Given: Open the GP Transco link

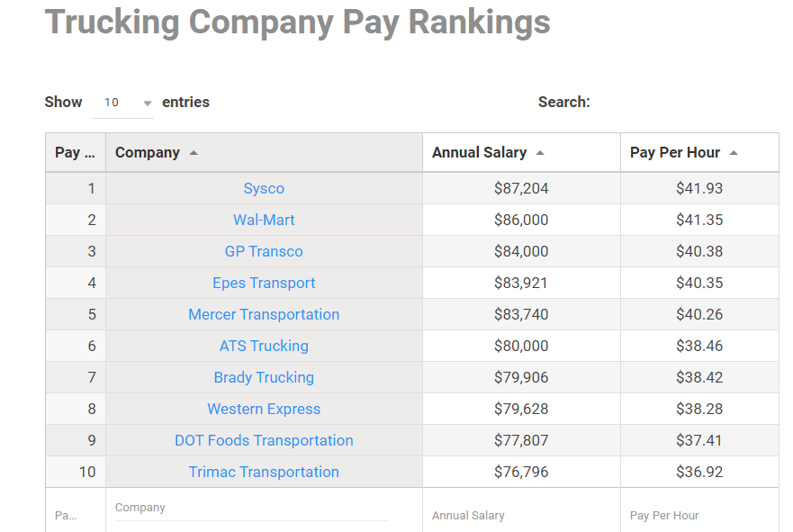Looking at the screenshot, I should click(264, 251).
